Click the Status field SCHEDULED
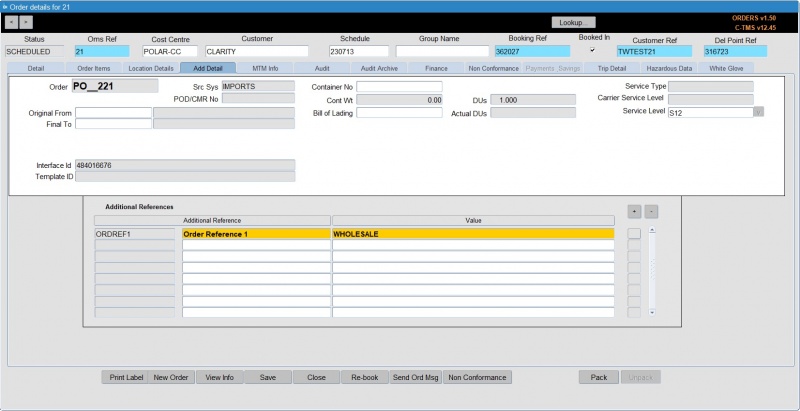800x411 pixels. coord(35,52)
